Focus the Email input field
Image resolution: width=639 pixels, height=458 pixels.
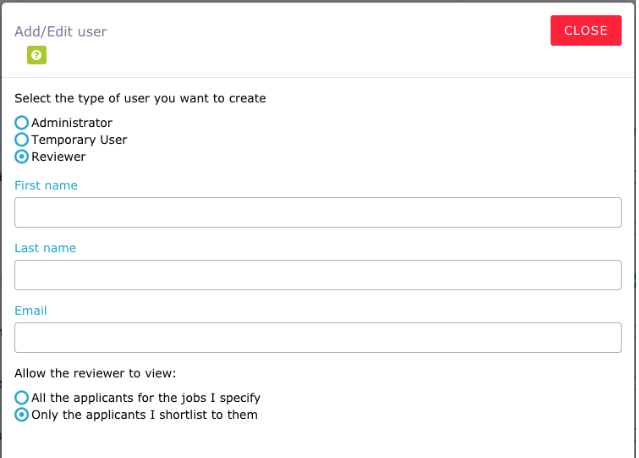(318, 338)
